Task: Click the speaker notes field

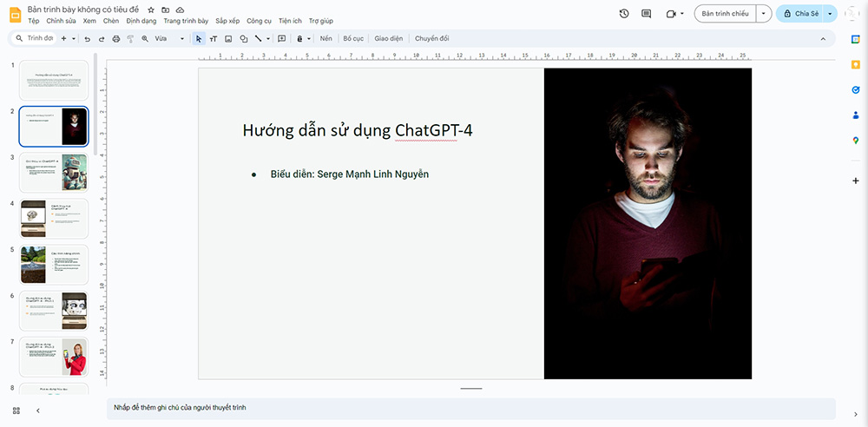Action: point(471,408)
